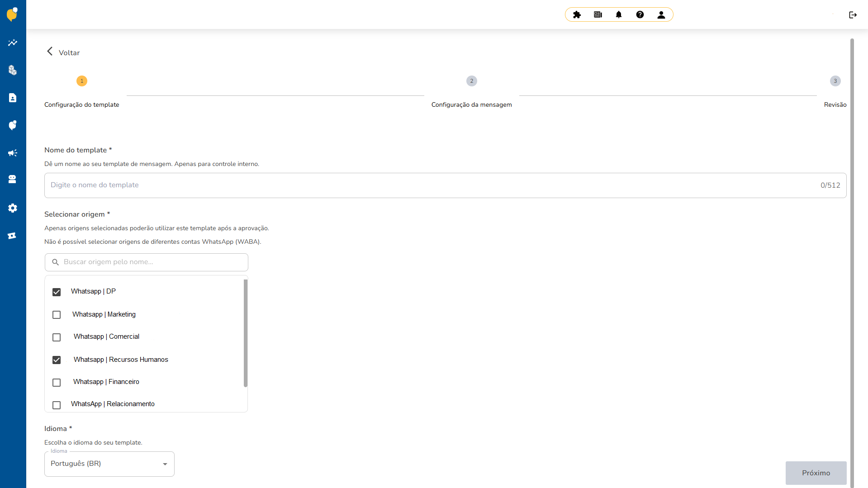Viewport: 868px width, 488px height.
Task: Click the origin list scrollbar
Action: [x=246, y=333]
